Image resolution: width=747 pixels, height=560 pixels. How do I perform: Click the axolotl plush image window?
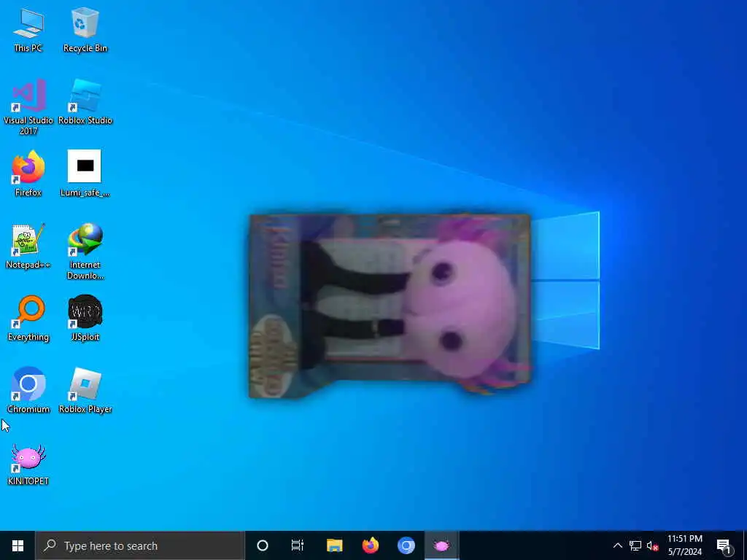390,306
